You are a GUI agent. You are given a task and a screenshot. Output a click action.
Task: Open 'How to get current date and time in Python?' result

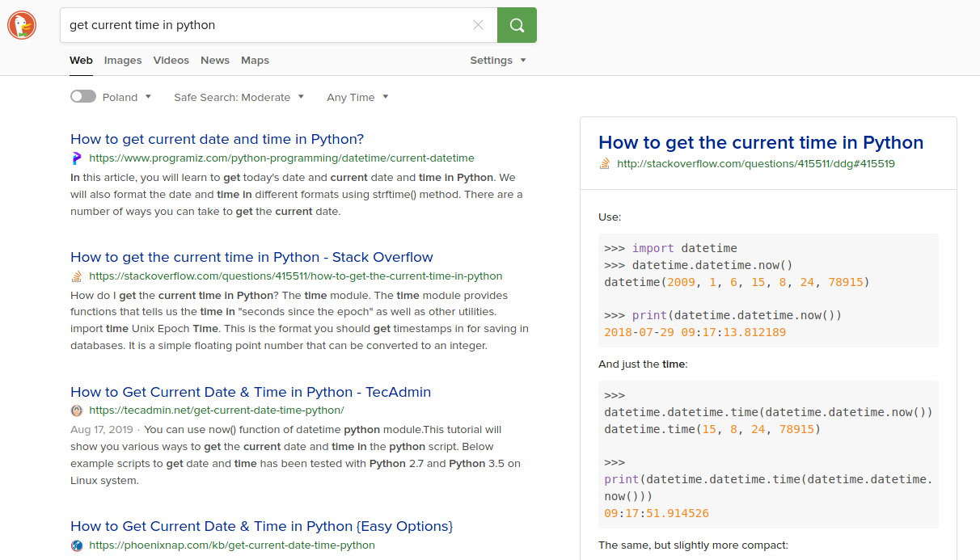[x=218, y=139]
